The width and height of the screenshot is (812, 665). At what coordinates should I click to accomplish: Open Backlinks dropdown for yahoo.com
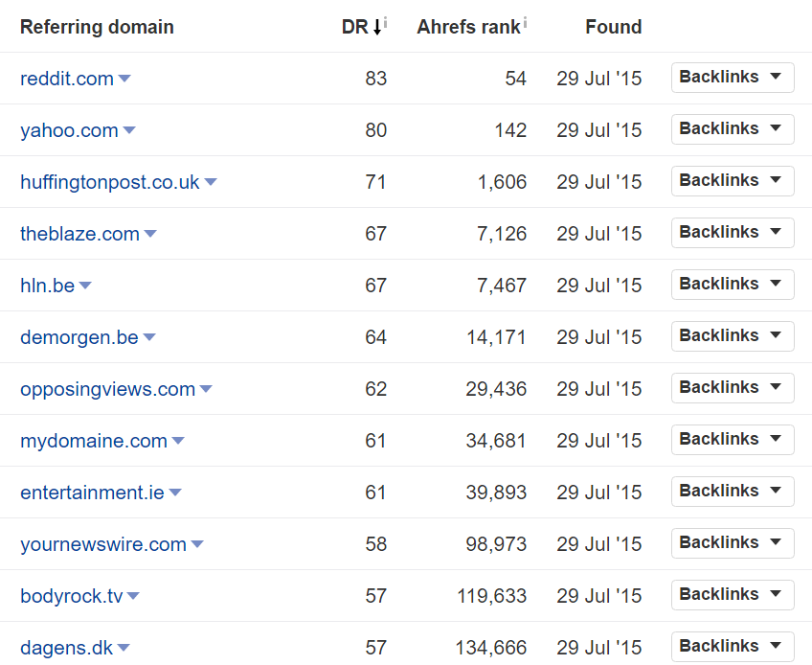click(x=733, y=129)
